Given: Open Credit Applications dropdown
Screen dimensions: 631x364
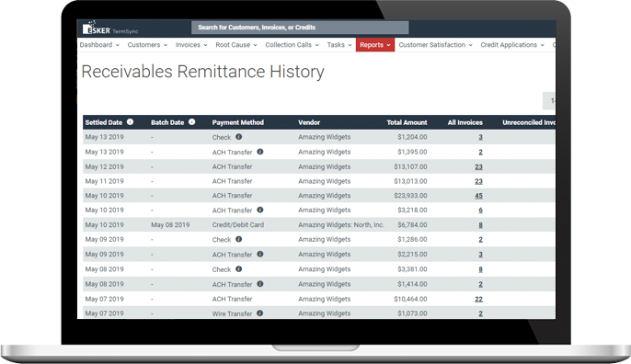Looking at the screenshot, I should click(x=512, y=45).
